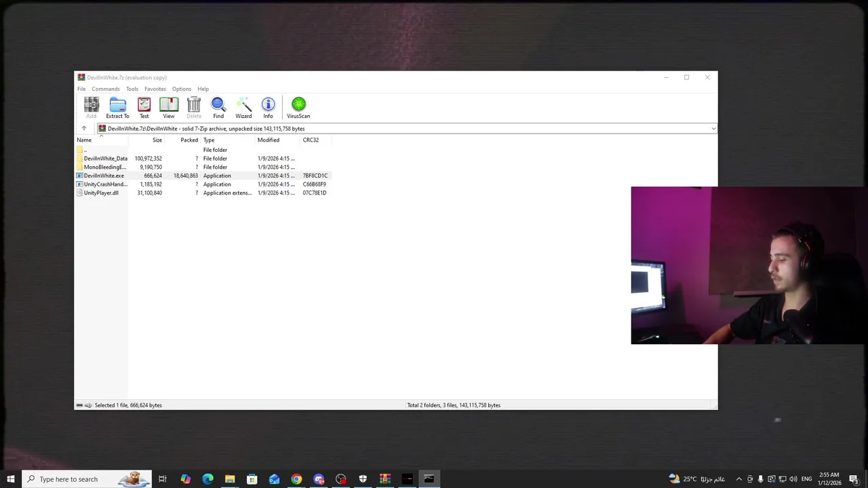This screenshot has height=488, width=868.
Task: Sort by Name column header
Action: (102, 140)
